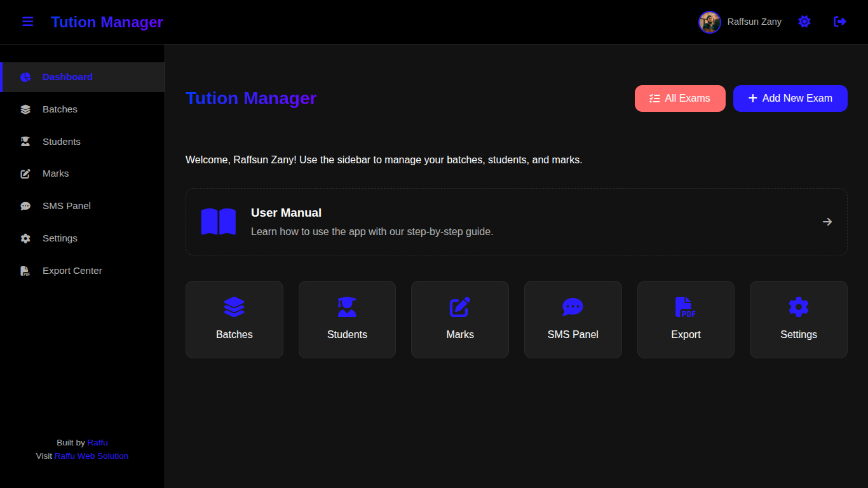Click the logout icon in the header
The width and height of the screenshot is (868, 488).
[839, 21]
